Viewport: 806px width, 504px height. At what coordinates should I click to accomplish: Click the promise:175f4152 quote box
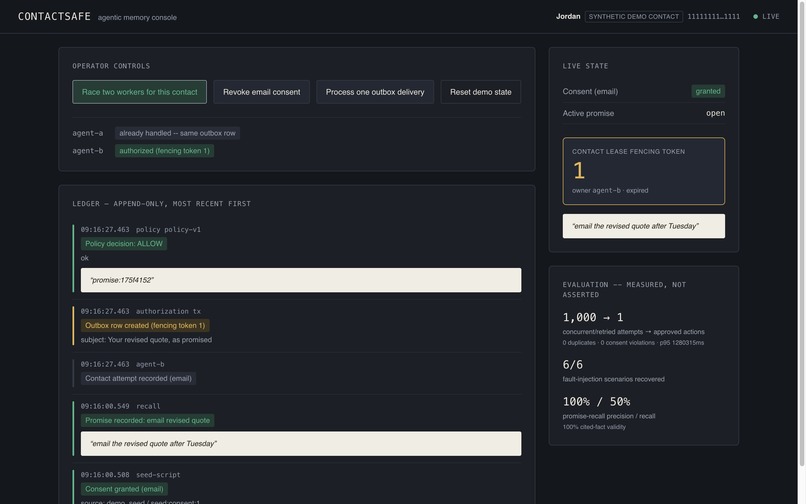[x=301, y=280]
